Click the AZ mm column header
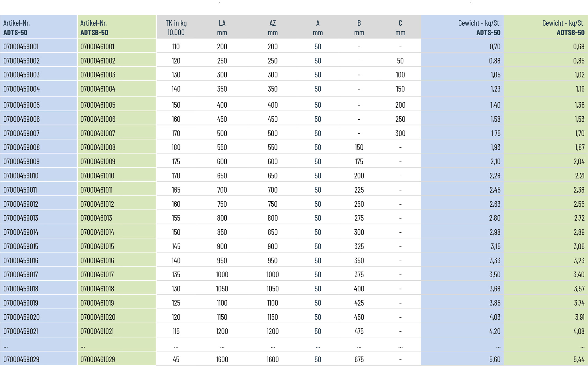Image resolution: width=588 pixels, height=368 pixels. [273, 28]
